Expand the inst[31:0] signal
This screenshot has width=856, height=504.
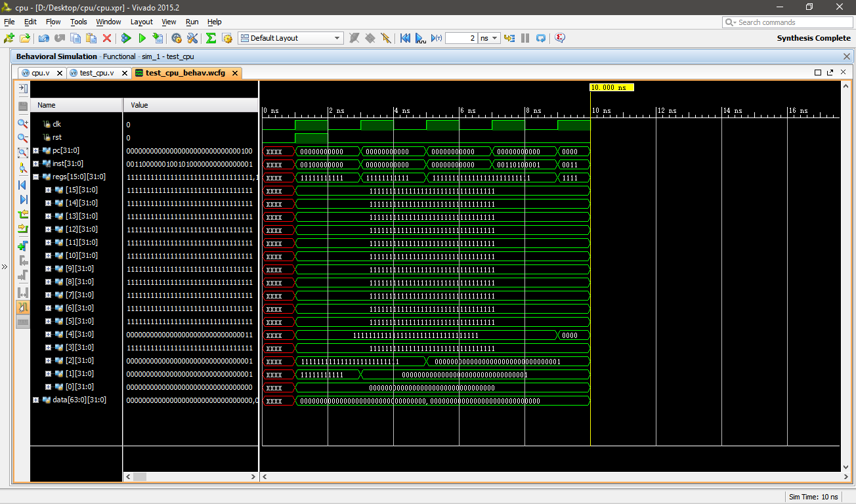[x=35, y=163]
